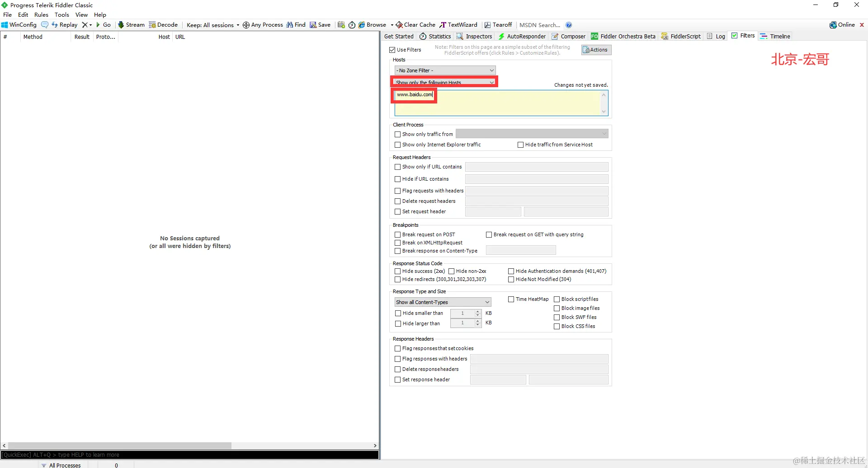Viewport: 868px width, 468px height.
Task: Open the Rules menu
Action: point(41,14)
